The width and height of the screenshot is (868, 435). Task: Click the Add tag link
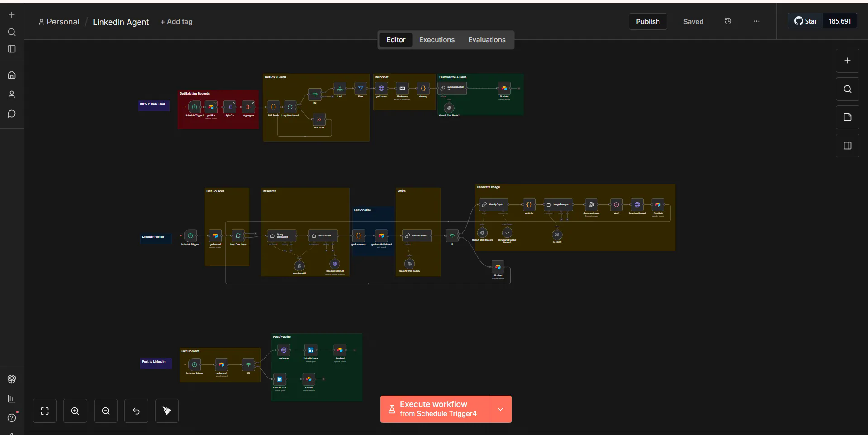pos(176,22)
